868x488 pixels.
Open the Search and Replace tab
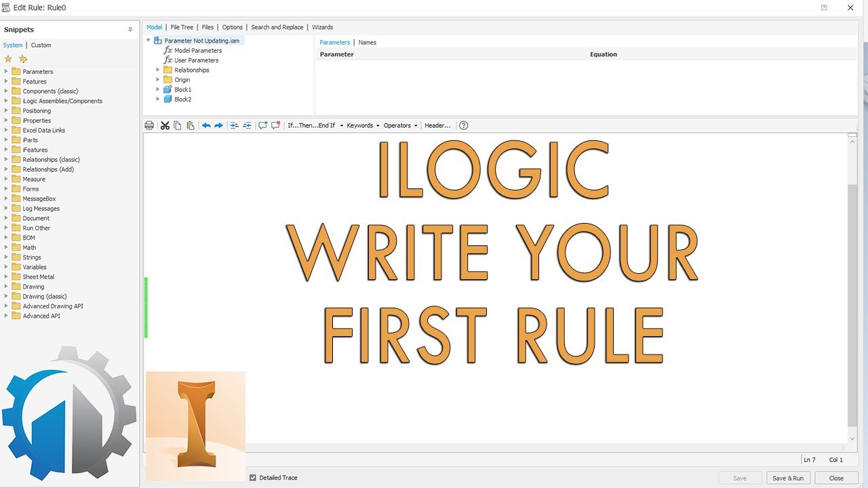277,27
